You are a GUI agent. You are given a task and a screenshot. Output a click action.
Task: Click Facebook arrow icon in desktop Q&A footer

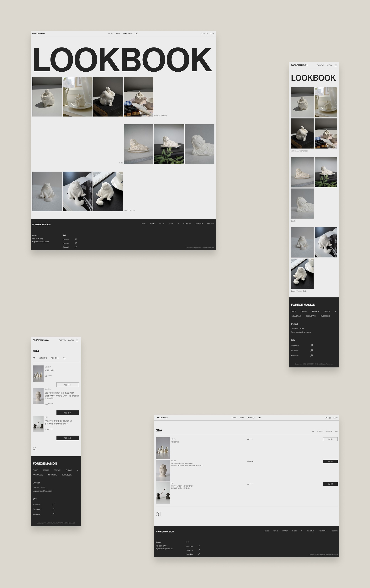tap(199, 550)
